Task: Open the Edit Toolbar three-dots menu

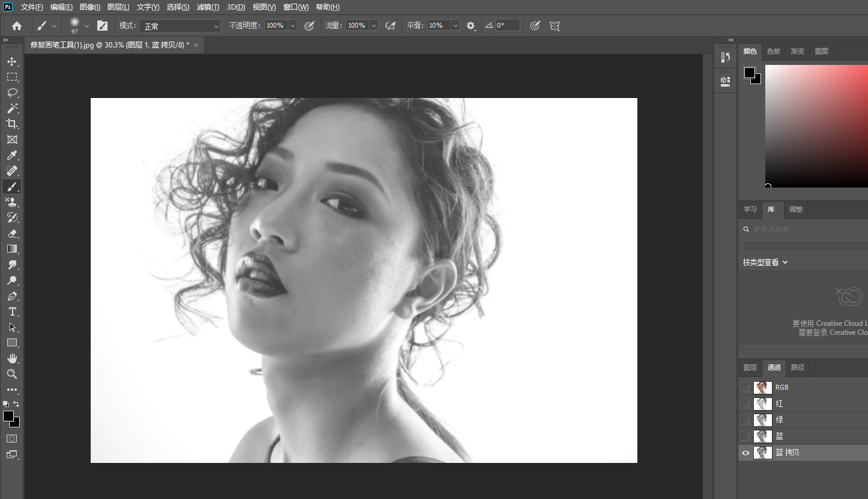Action: [x=12, y=390]
